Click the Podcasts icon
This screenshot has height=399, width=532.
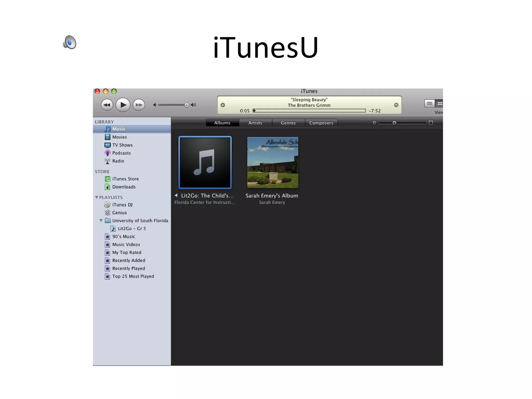[107, 153]
